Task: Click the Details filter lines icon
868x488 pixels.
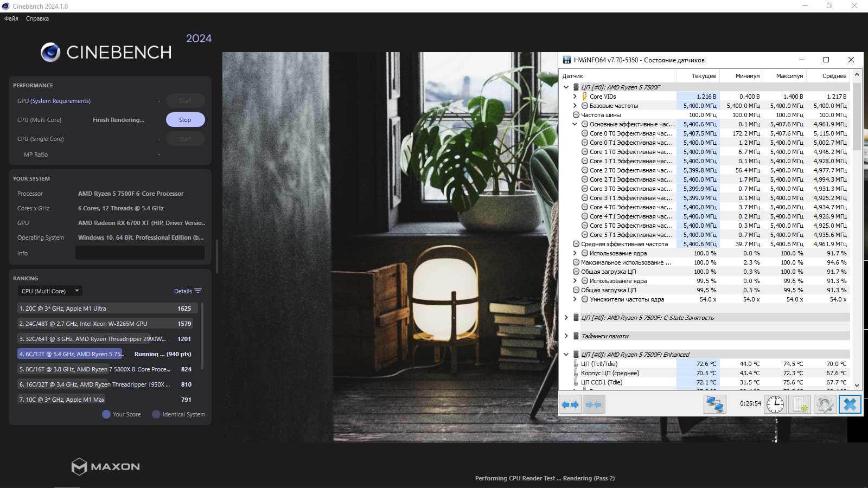Action: pos(198,291)
